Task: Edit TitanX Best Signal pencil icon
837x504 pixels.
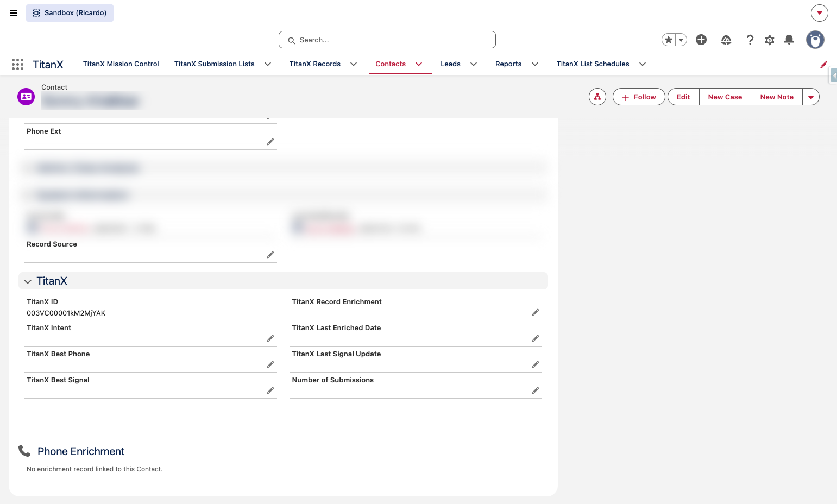Action: coord(270,390)
